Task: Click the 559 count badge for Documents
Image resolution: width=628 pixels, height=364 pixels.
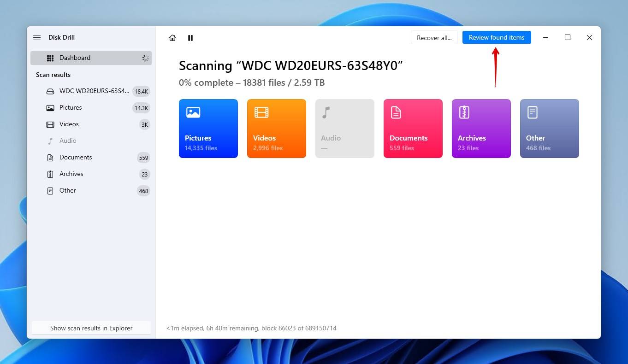Action: point(144,158)
